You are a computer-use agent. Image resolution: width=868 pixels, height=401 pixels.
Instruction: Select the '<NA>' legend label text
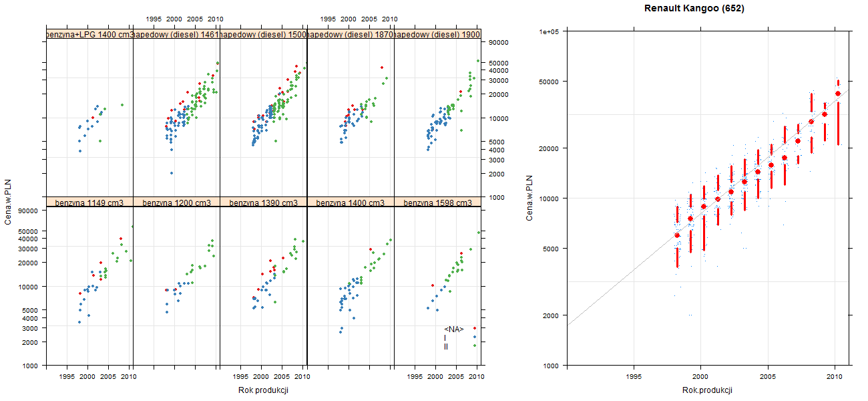coord(453,329)
